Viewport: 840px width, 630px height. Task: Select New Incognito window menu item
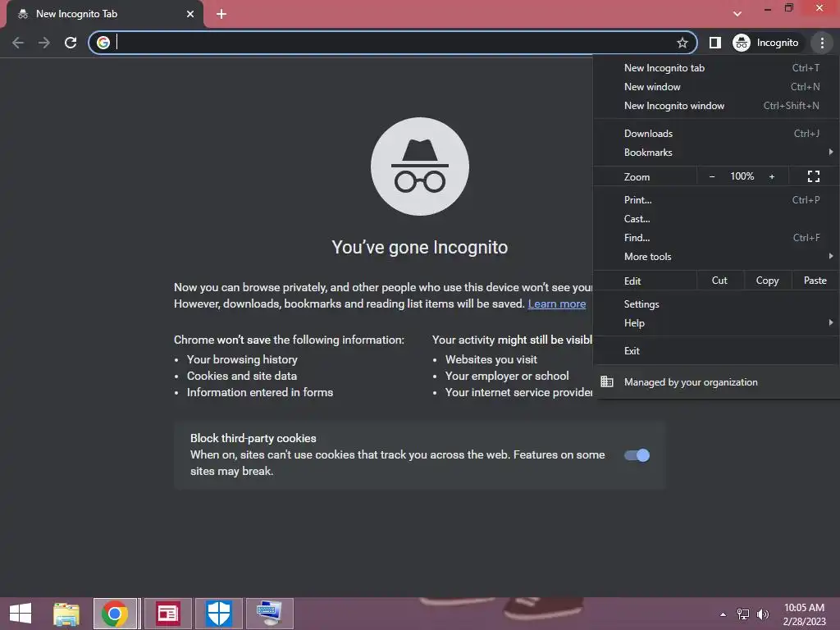716,106
